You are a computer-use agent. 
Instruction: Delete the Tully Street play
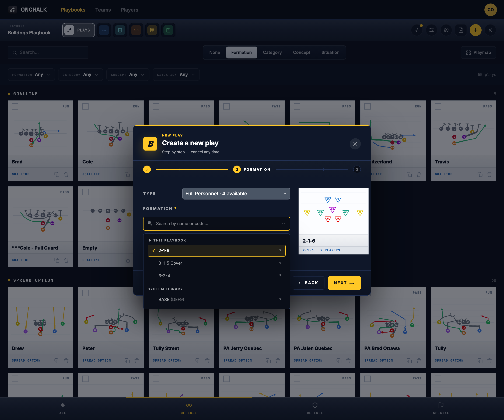207,361
